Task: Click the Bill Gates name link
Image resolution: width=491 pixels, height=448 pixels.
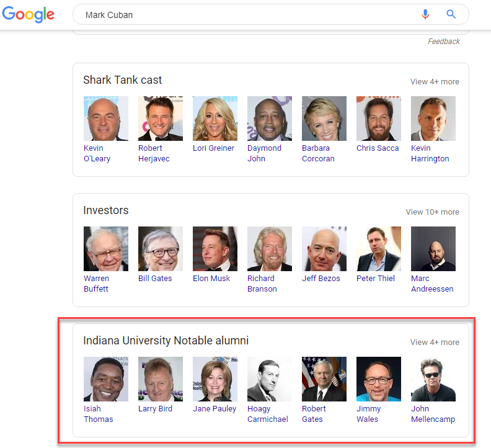Action: tap(155, 279)
